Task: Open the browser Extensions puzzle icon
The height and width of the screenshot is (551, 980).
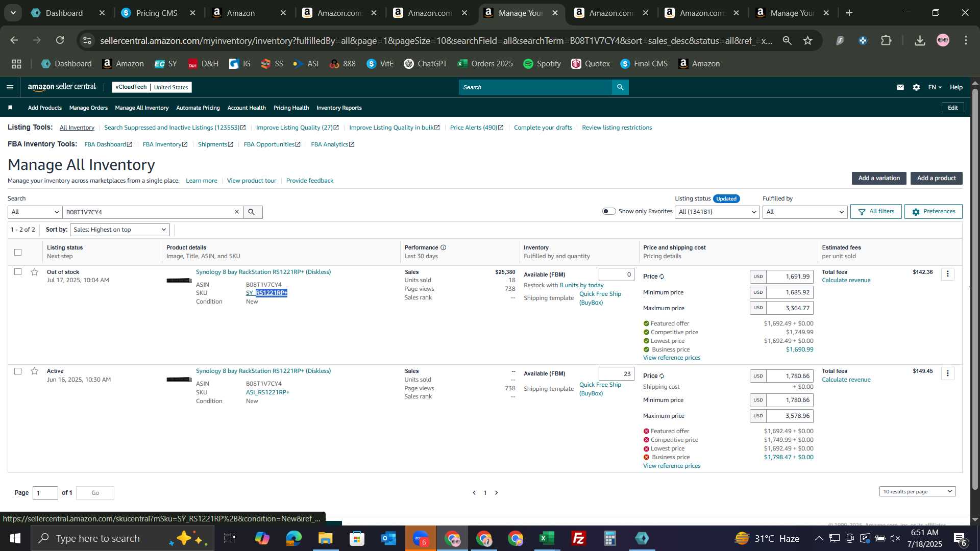Action: [887, 40]
